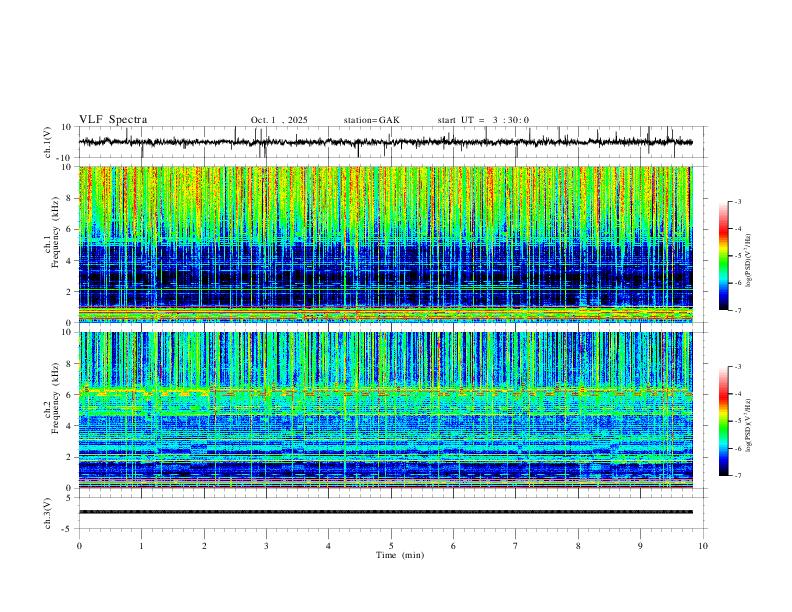Click the ch.1 frequency axis tick 8
The image size is (792, 612).
point(69,198)
